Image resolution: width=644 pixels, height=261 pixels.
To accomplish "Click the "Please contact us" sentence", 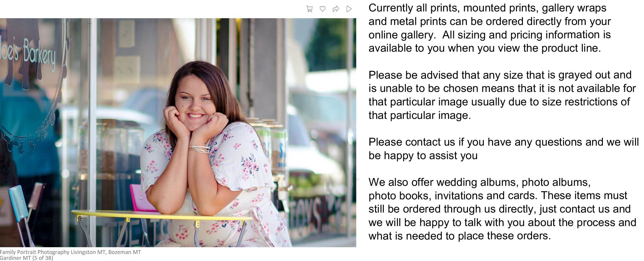I will (x=504, y=149).
